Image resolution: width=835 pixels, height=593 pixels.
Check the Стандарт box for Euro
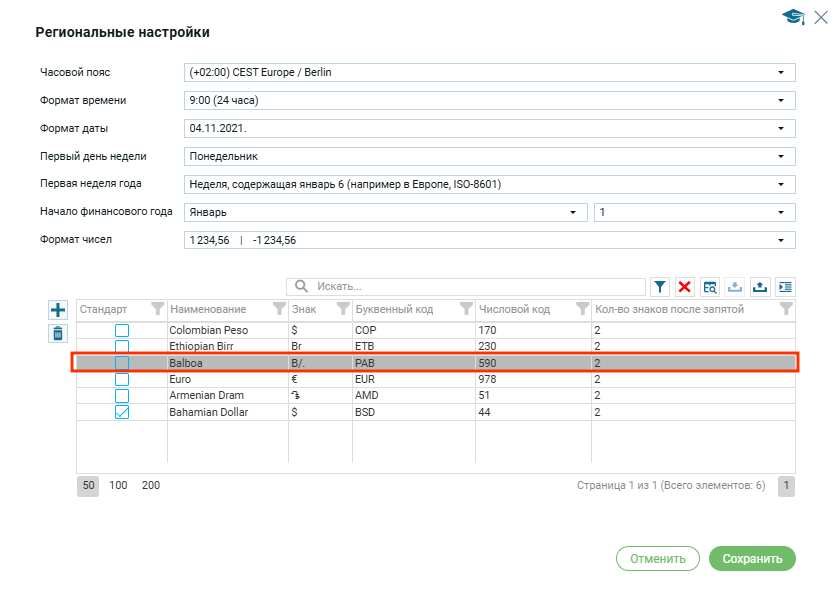click(x=121, y=380)
